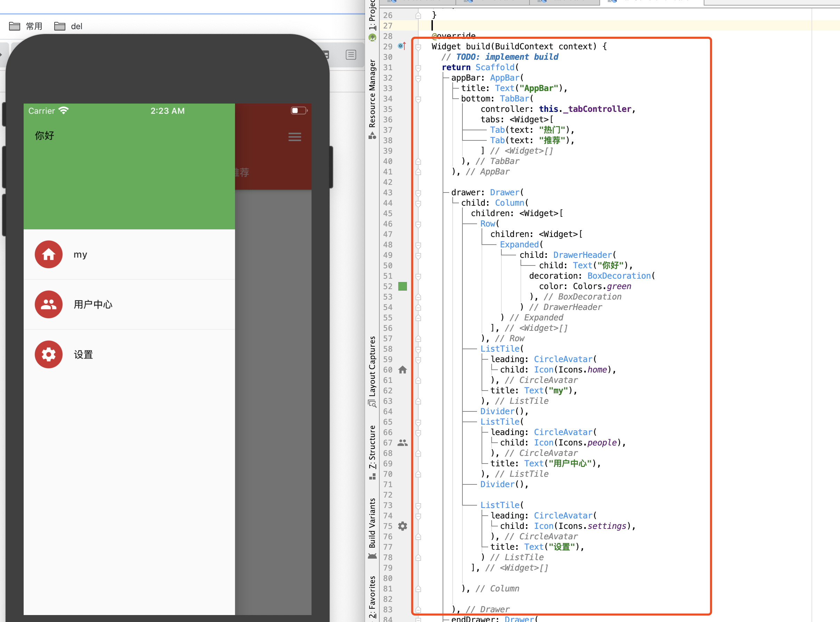The width and height of the screenshot is (840, 622).
Task: Click the people gutter icon on line 67
Action: (x=402, y=443)
